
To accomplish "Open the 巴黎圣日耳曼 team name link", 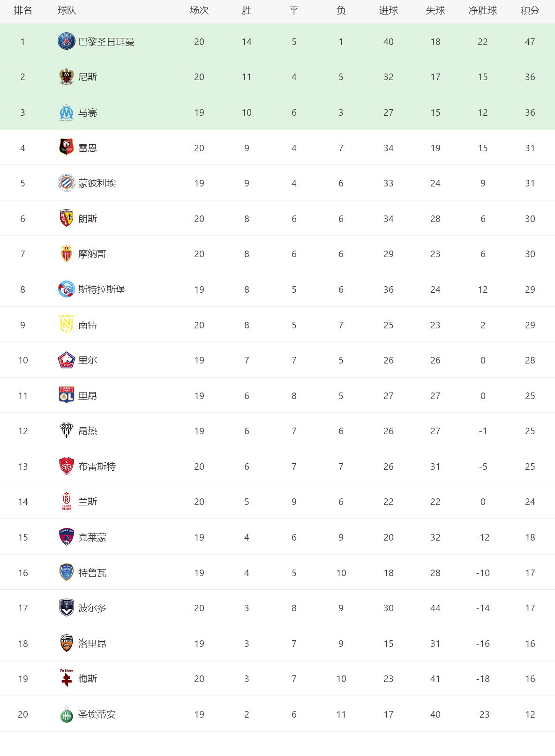I will click(x=106, y=42).
